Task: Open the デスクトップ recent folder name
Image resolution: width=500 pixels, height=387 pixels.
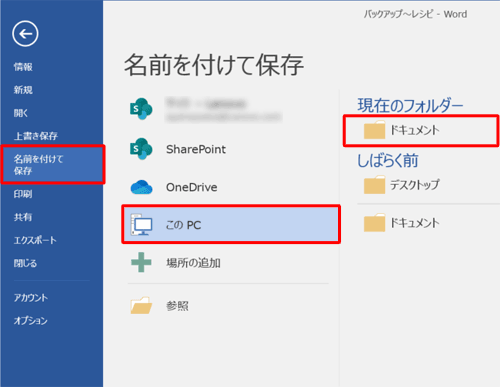Action: tap(415, 185)
